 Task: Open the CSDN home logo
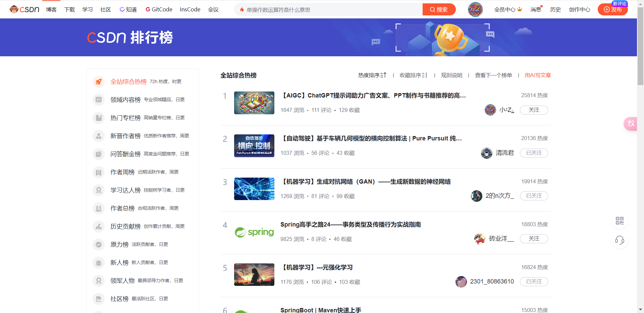click(x=24, y=9)
